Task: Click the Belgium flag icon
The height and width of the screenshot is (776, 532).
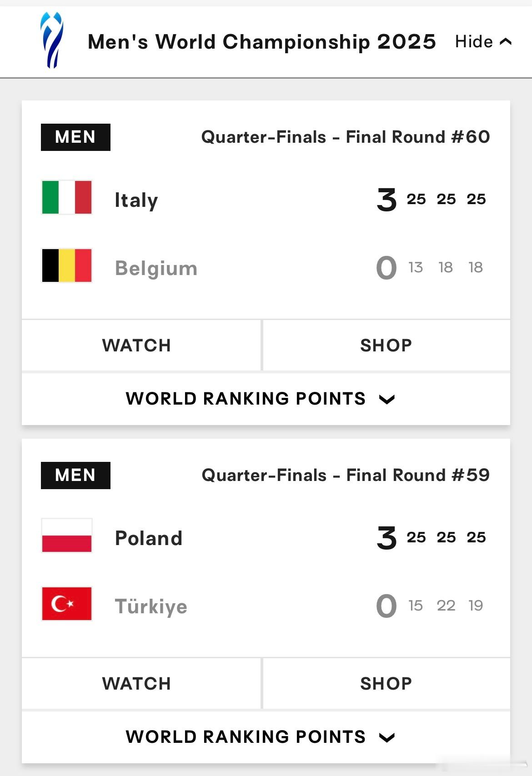Action: tap(67, 265)
